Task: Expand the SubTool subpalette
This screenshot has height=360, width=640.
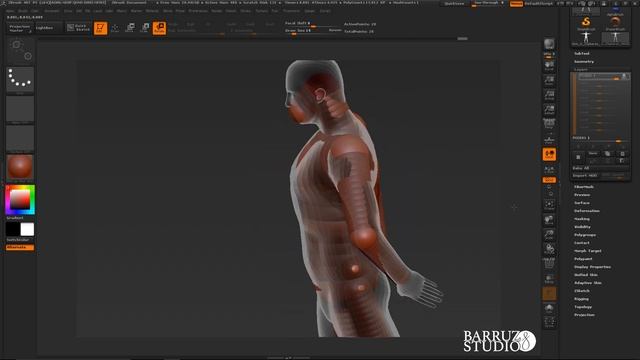Action: click(x=582, y=53)
